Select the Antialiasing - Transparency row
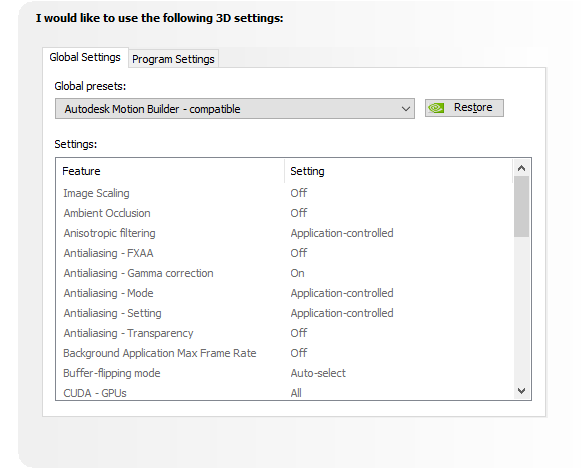The image size is (581, 470). (x=285, y=333)
